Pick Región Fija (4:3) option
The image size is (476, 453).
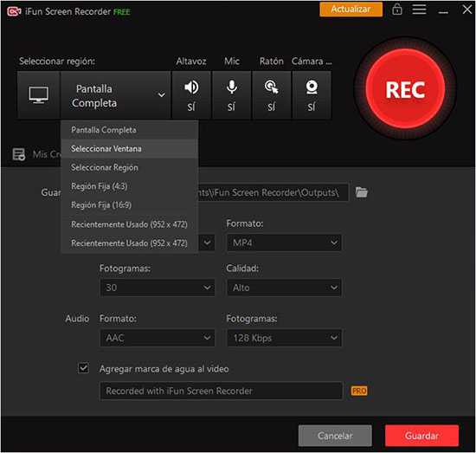tap(130, 186)
